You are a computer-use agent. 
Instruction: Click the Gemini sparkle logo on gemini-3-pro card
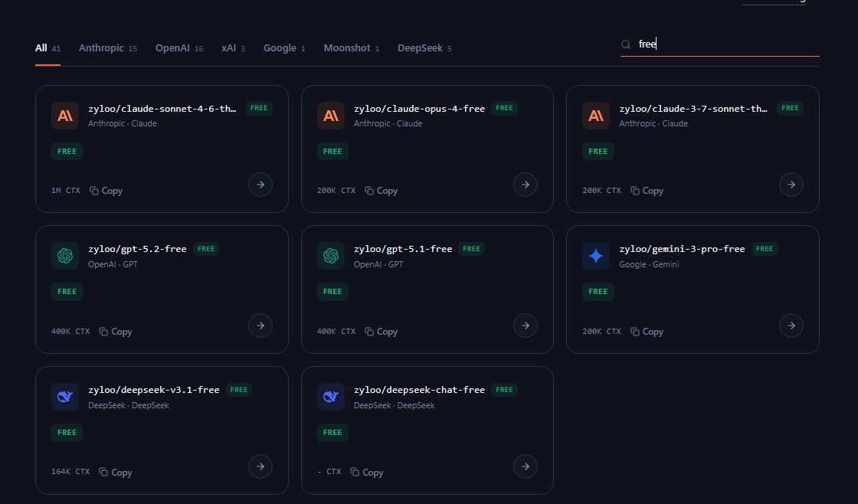[596, 256]
